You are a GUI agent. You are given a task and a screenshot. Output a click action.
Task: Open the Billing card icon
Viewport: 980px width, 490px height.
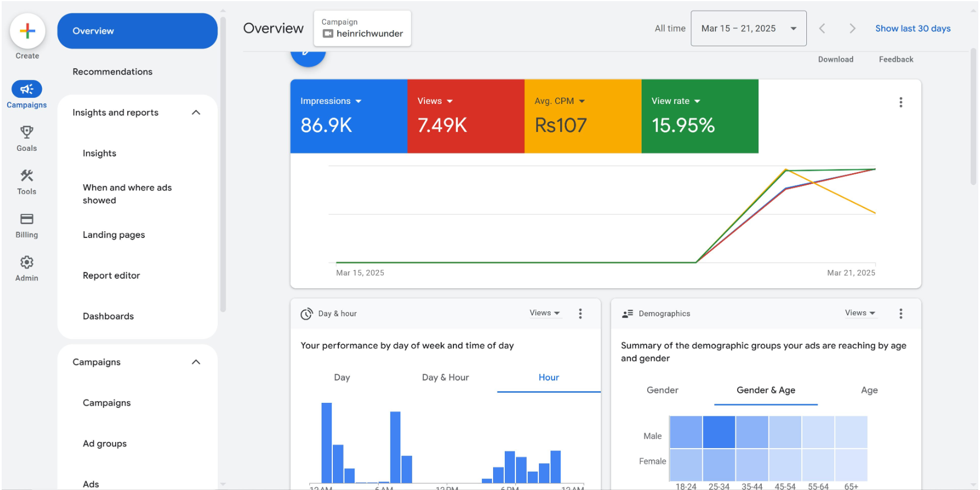[x=27, y=219]
